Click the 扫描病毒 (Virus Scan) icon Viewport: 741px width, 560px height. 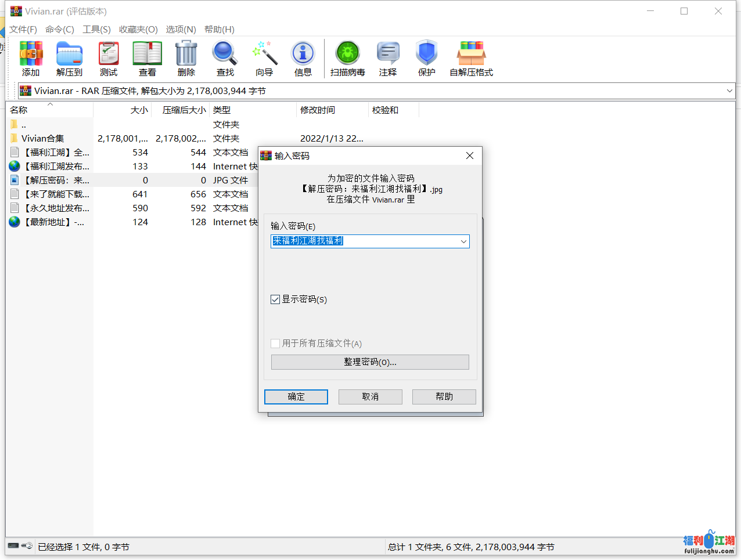click(x=347, y=54)
